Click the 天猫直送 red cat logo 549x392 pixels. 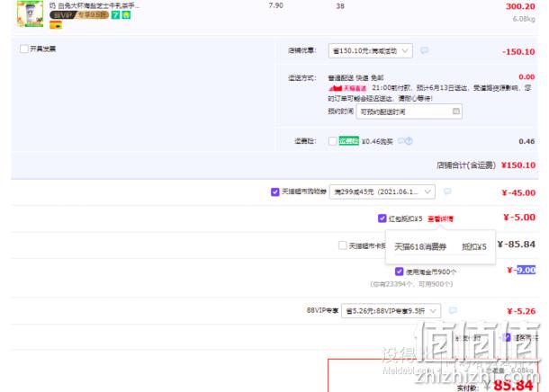[347, 88]
